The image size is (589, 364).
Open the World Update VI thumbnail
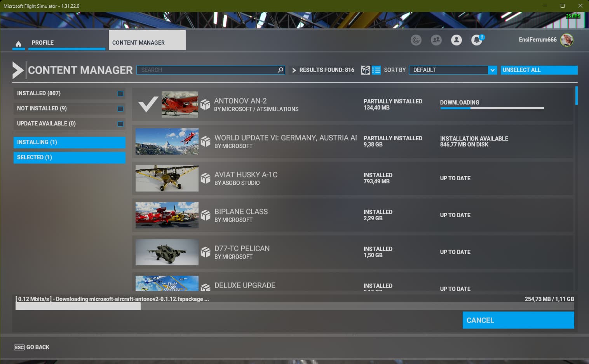167,141
